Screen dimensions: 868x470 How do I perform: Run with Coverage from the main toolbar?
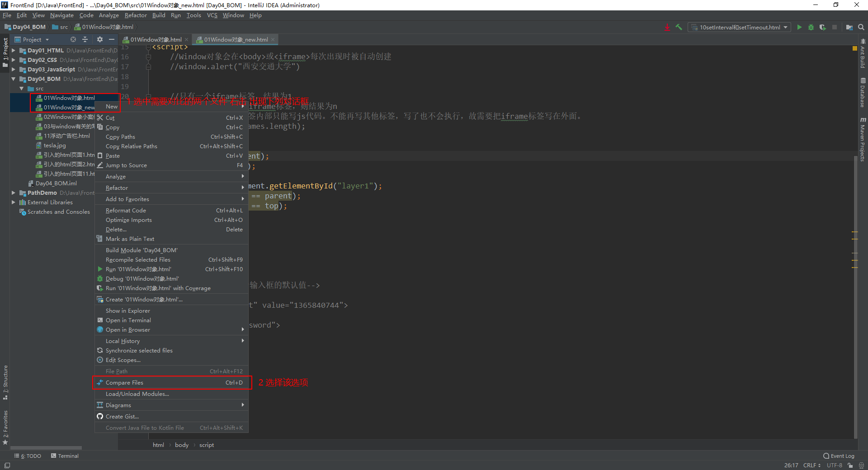[822, 27]
